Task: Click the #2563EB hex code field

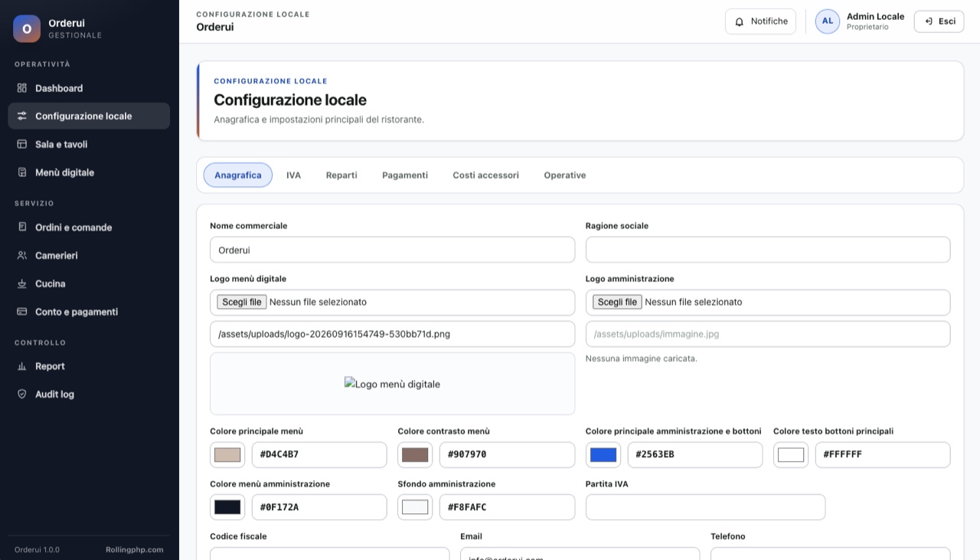Action: pyautogui.click(x=695, y=455)
